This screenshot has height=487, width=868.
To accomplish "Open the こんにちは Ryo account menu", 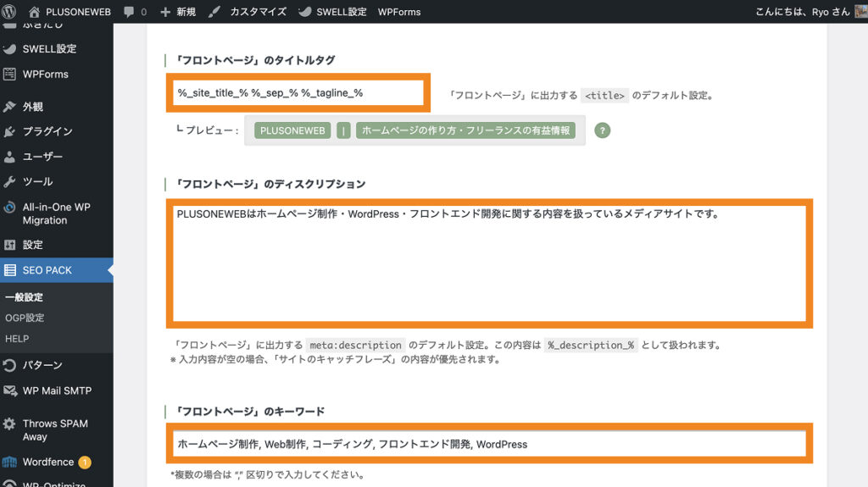I will coord(801,12).
